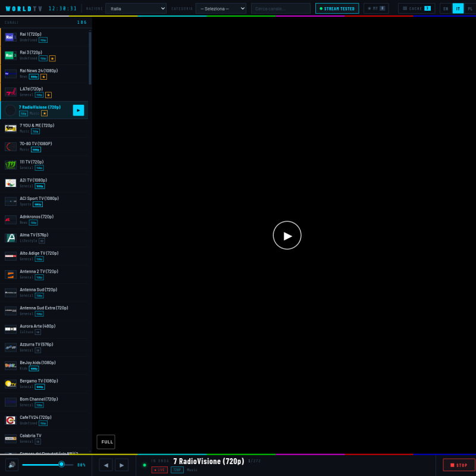The width and height of the screenshot is (476, 476).
Task: Select Bom Channel logo
Action: pyautogui.click(x=11, y=402)
